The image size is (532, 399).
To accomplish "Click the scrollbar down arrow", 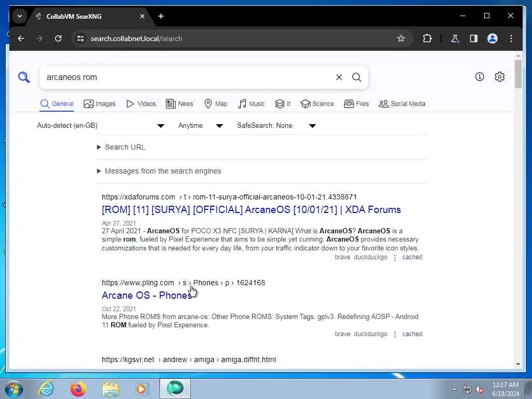I will click(x=518, y=364).
